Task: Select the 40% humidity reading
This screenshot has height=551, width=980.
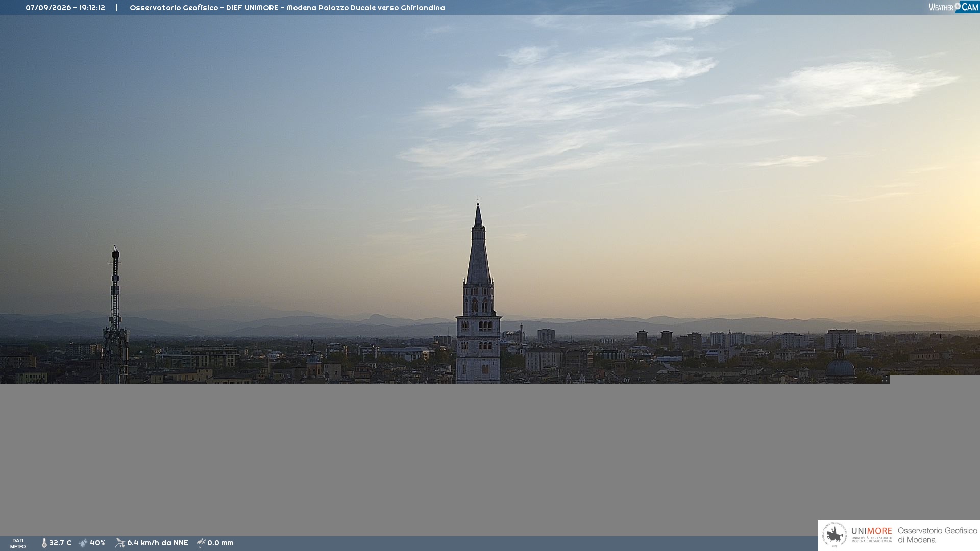Action: (97, 543)
